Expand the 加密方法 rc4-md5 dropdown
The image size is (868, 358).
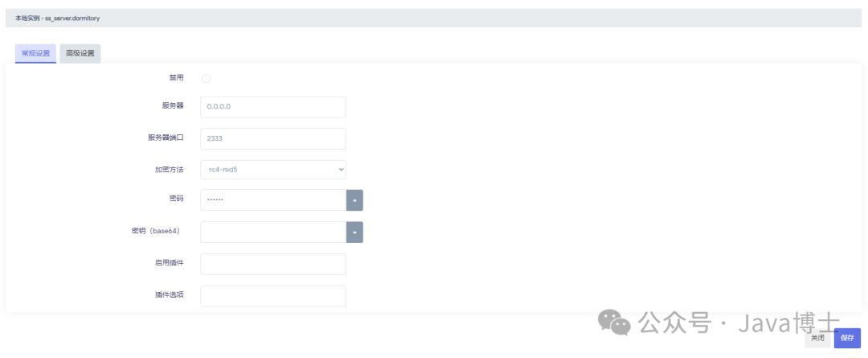point(272,170)
